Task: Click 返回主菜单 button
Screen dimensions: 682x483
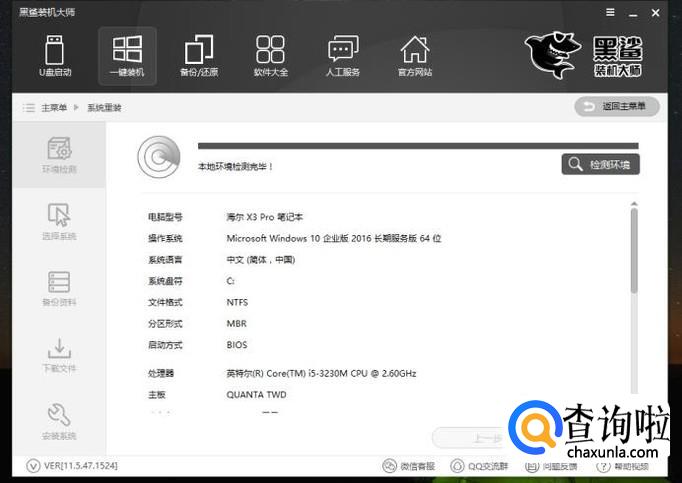Action: (x=617, y=107)
